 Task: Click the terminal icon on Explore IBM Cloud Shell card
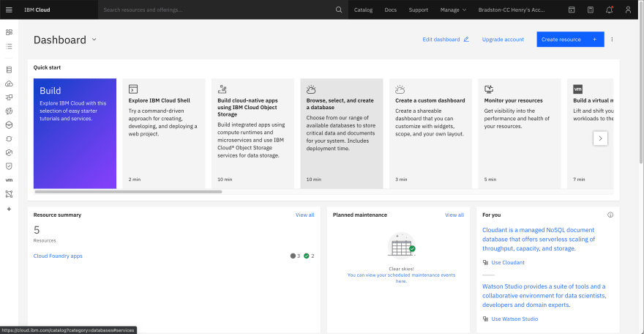click(133, 89)
